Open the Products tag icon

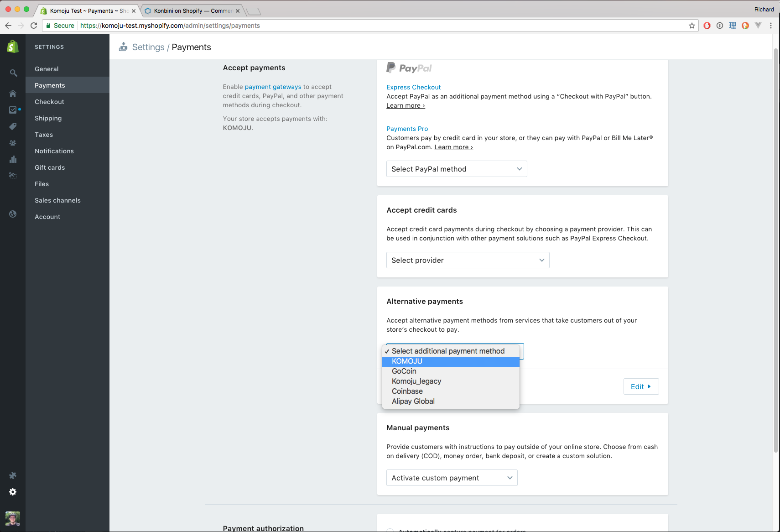[x=13, y=126]
